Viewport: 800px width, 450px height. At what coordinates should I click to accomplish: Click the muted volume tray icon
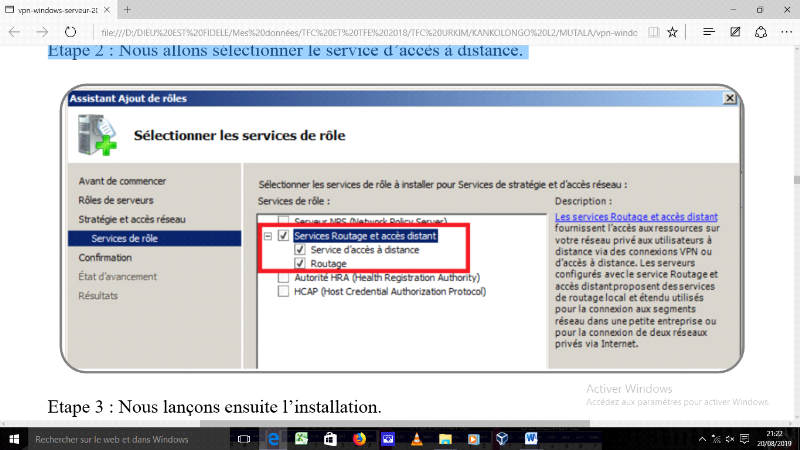click(x=730, y=439)
